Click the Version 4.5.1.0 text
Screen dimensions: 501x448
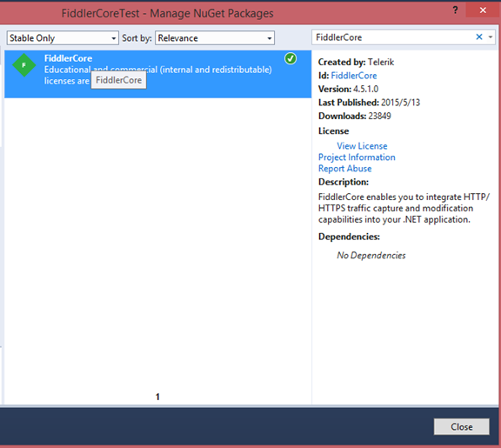click(348, 89)
